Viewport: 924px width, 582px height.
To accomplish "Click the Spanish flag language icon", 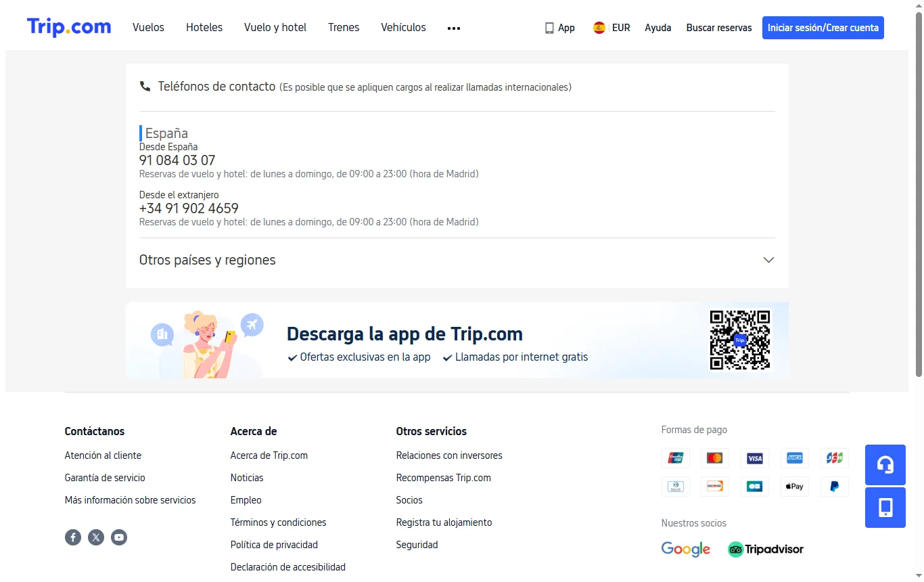I will pyautogui.click(x=599, y=28).
